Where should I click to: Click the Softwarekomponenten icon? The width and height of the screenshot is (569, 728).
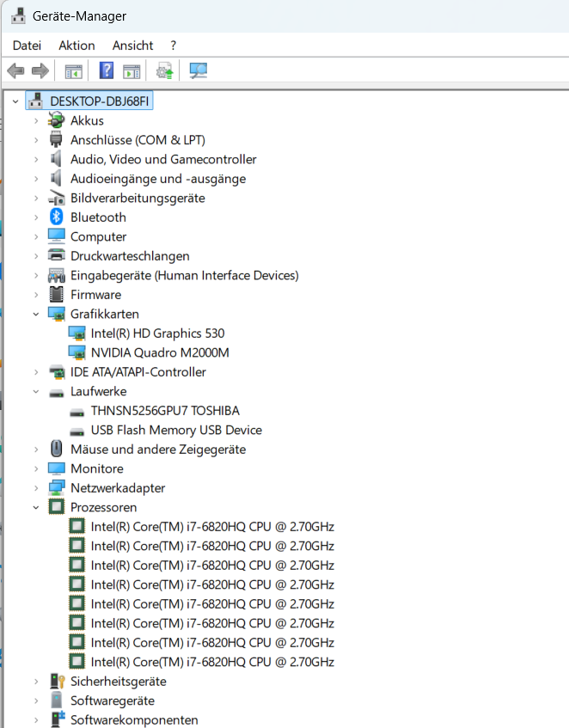pyautogui.click(x=57, y=719)
